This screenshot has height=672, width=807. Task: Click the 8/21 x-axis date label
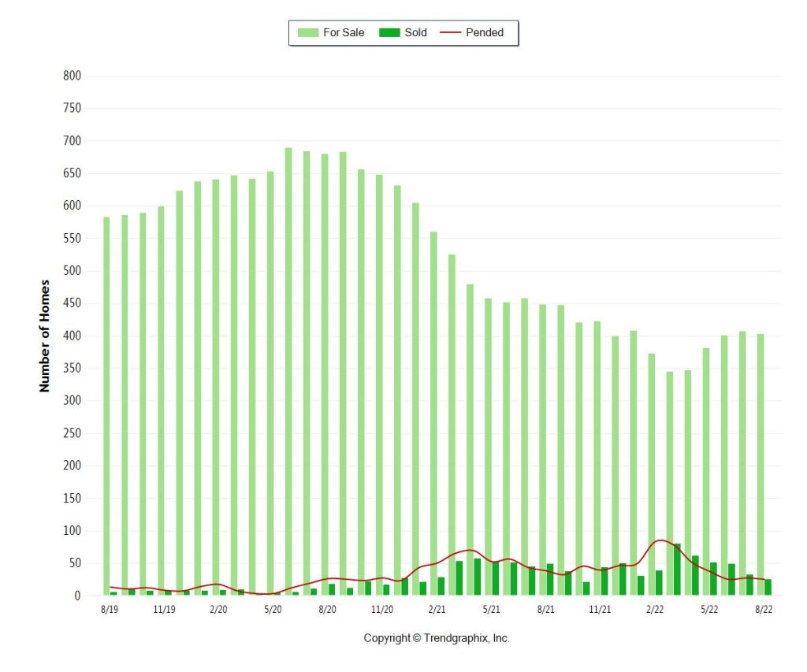(x=545, y=609)
